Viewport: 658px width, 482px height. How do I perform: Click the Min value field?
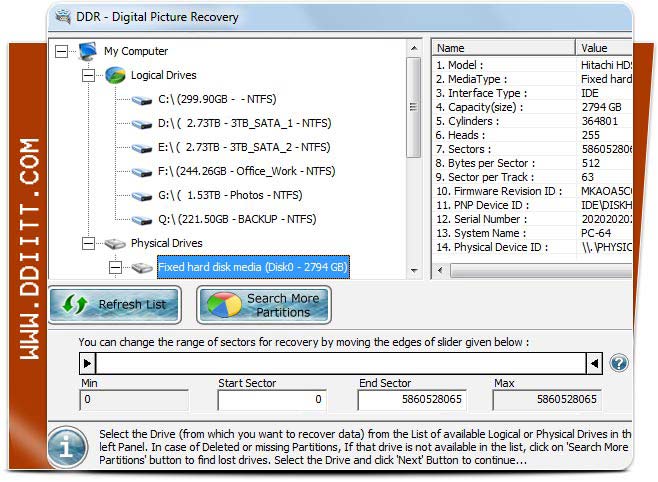134,399
